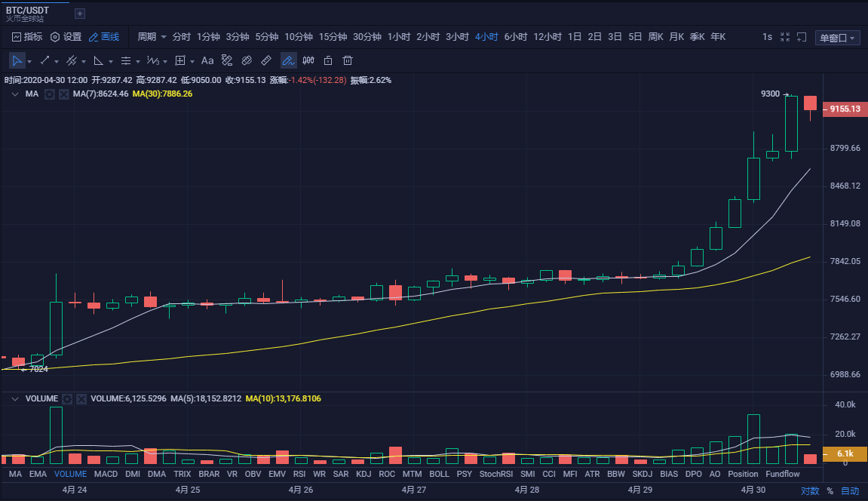Select the parallel channel tool
This screenshot has width=868, height=501.
[72, 60]
